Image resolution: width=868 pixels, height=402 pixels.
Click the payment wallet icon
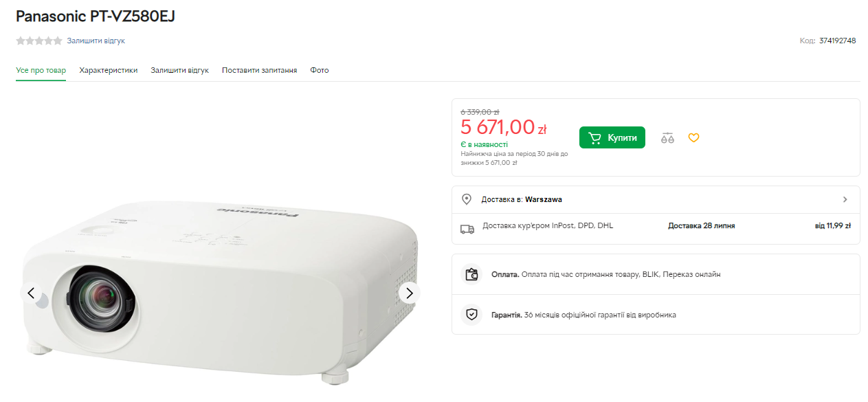pos(471,274)
